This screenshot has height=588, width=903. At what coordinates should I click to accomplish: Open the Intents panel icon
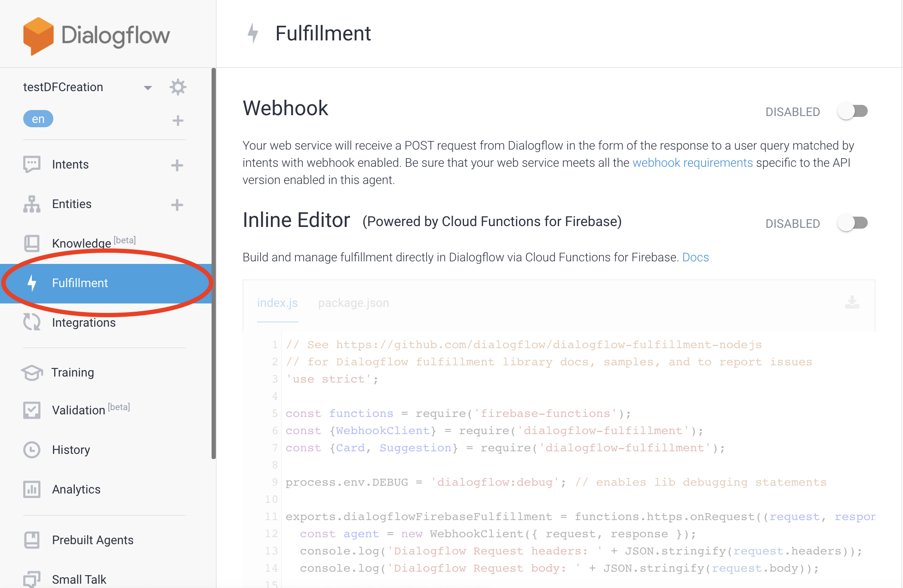(31, 164)
